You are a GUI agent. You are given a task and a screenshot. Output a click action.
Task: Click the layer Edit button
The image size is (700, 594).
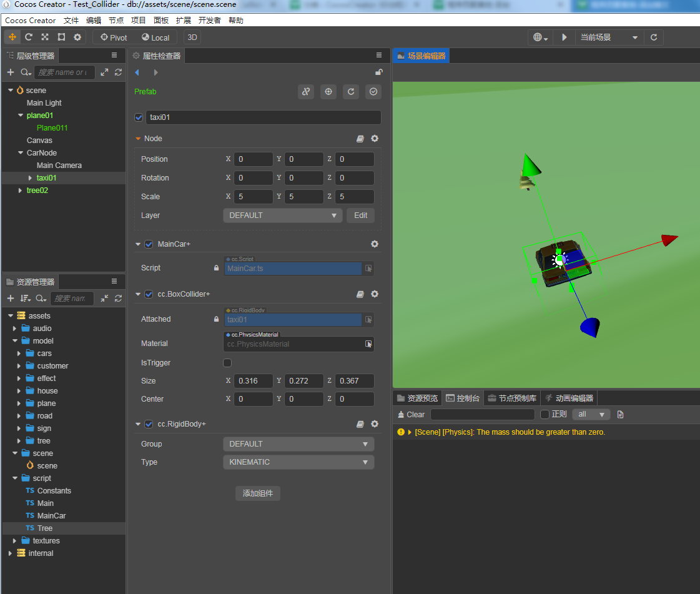click(x=360, y=215)
